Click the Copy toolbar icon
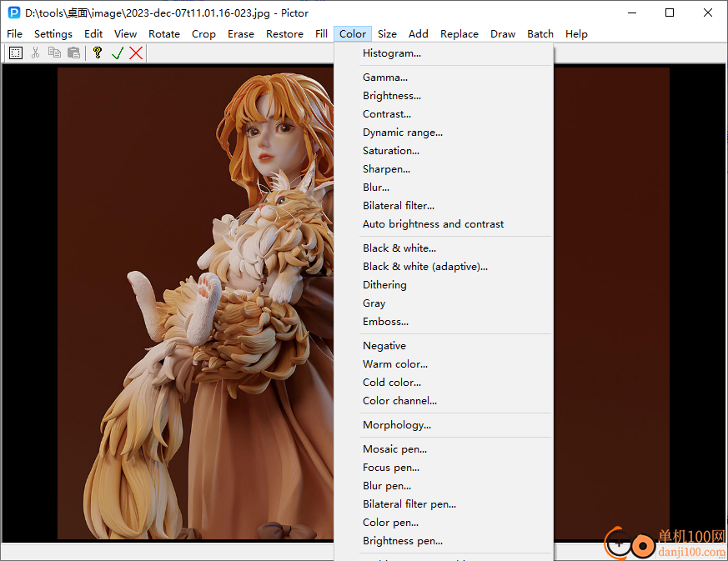This screenshot has height=561, width=728. (x=54, y=53)
